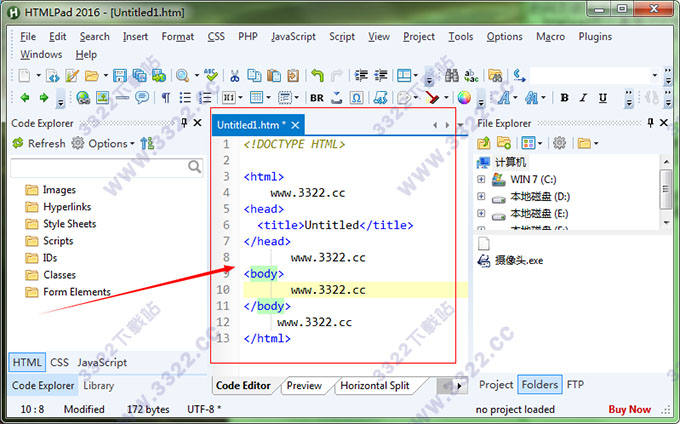Toggle underline formatting with the U button
The image size is (680, 424).
(602, 98)
